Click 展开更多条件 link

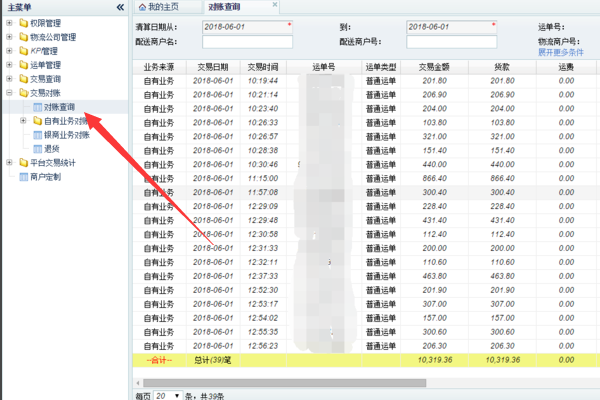[561, 52]
